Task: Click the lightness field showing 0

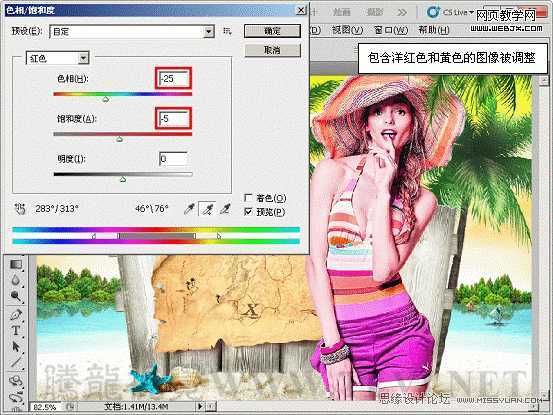Action: tap(173, 159)
